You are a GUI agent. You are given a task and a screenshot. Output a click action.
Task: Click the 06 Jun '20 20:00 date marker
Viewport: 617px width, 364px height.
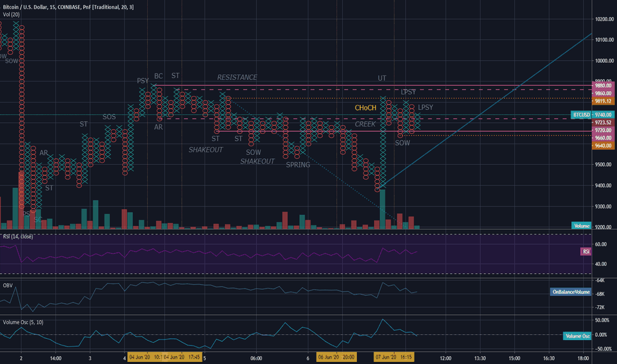336,357
